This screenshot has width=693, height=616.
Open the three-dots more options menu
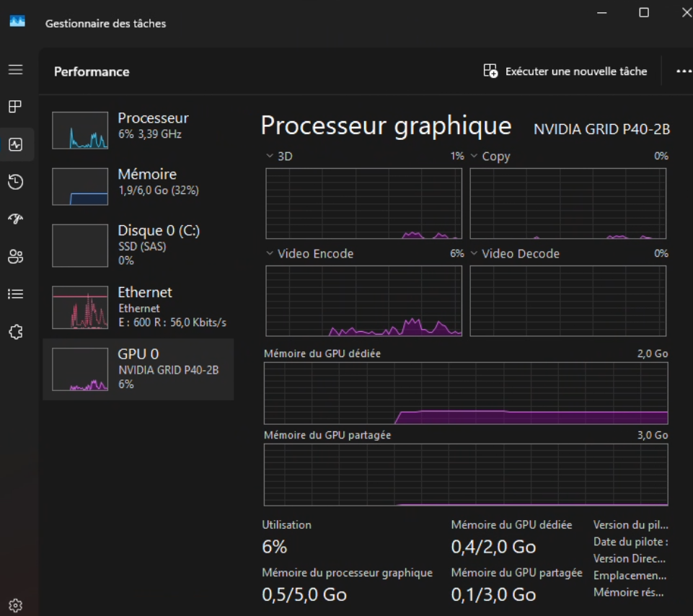click(x=684, y=71)
